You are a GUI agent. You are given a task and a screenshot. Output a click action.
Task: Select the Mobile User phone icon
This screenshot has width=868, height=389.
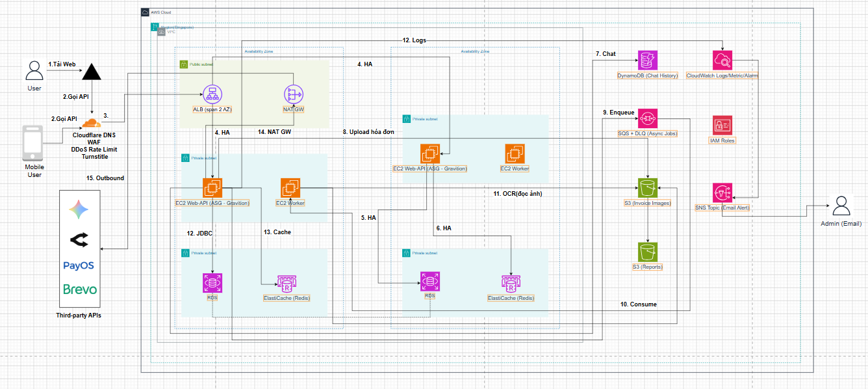click(x=33, y=142)
